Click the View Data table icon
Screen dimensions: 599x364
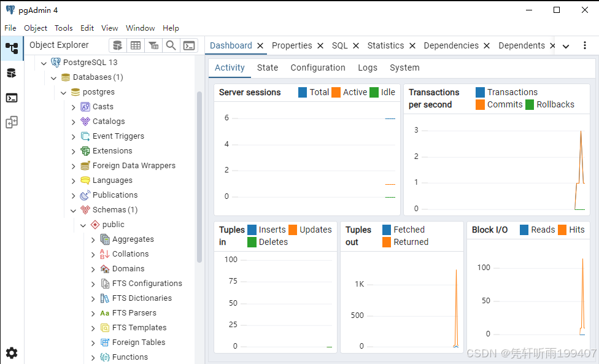point(136,45)
